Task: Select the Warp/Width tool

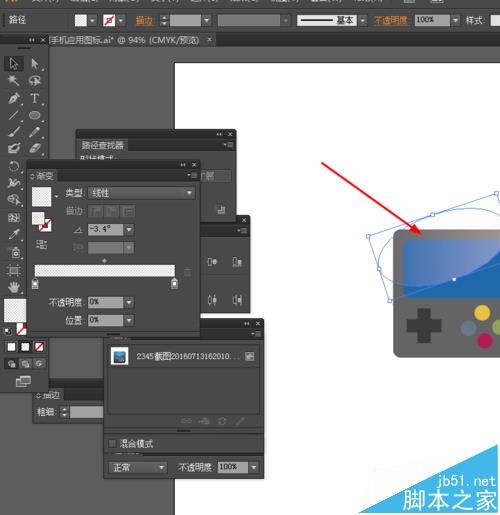Action: point(14,183)
